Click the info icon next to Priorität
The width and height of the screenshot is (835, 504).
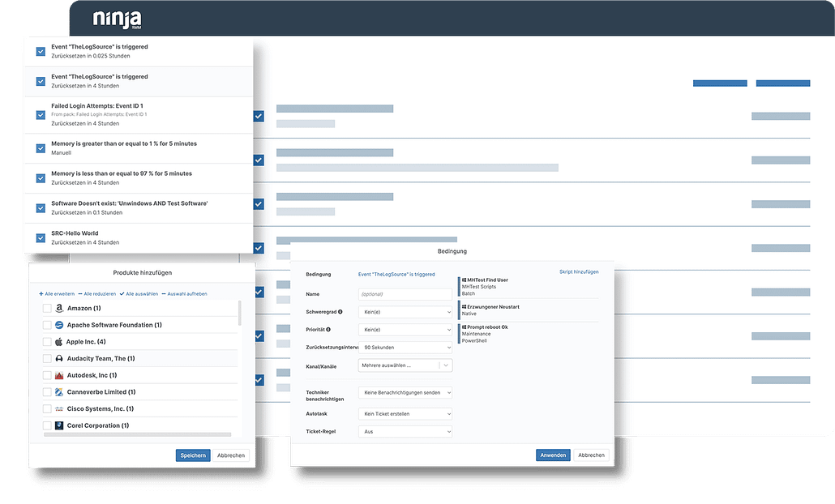328,330
